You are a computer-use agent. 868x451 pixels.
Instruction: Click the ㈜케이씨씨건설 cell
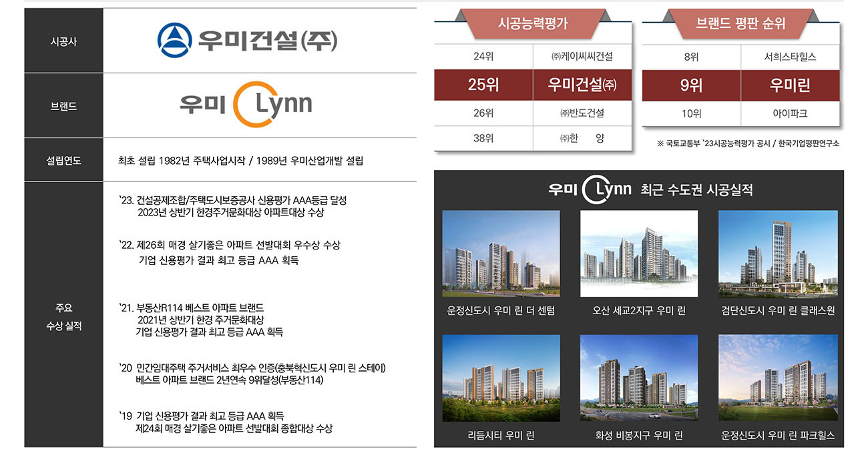(x=582, y=57)
